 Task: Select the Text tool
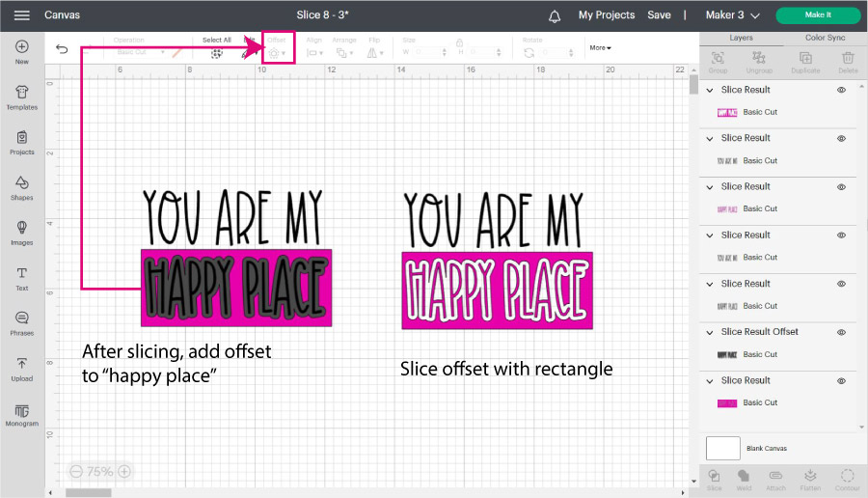tap(21, 279)
